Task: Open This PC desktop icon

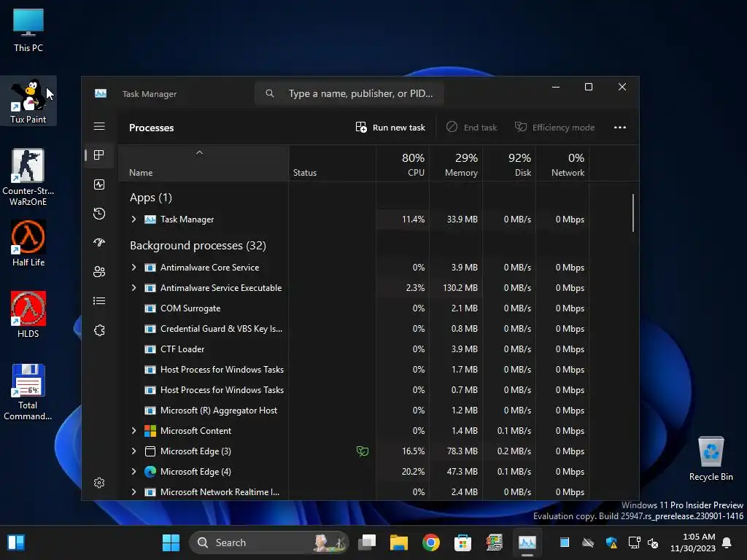Action: pos(28,30)
